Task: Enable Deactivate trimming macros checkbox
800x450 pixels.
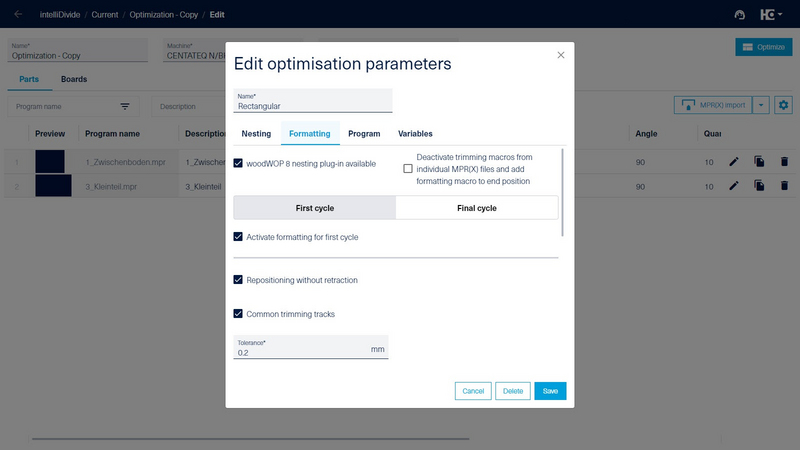Action: [x=408, y=169]
